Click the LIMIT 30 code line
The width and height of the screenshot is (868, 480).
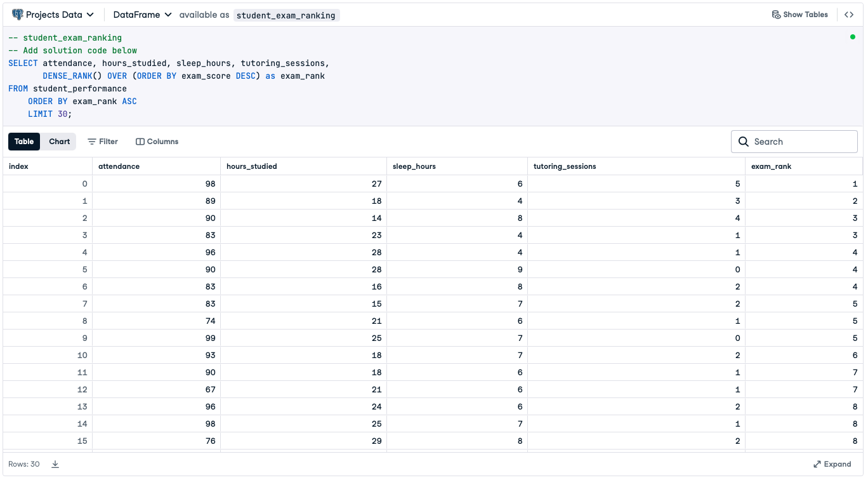[50, 114]
